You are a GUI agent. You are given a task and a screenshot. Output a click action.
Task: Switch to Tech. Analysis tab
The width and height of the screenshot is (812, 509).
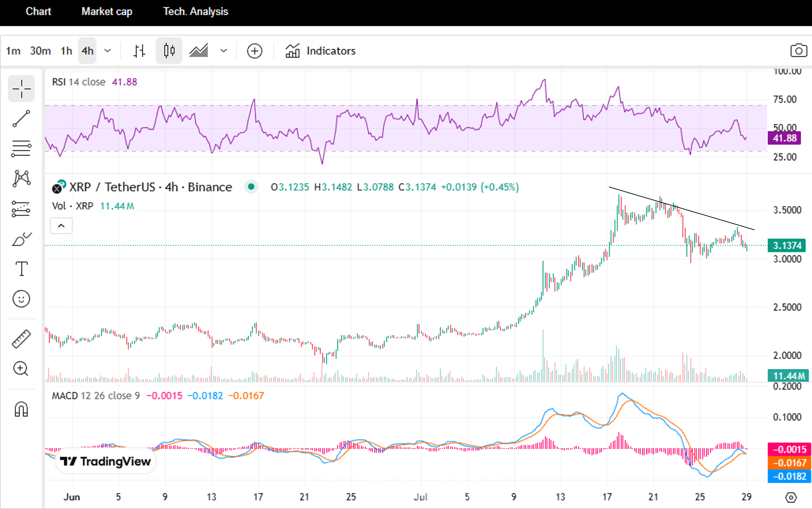196,11
